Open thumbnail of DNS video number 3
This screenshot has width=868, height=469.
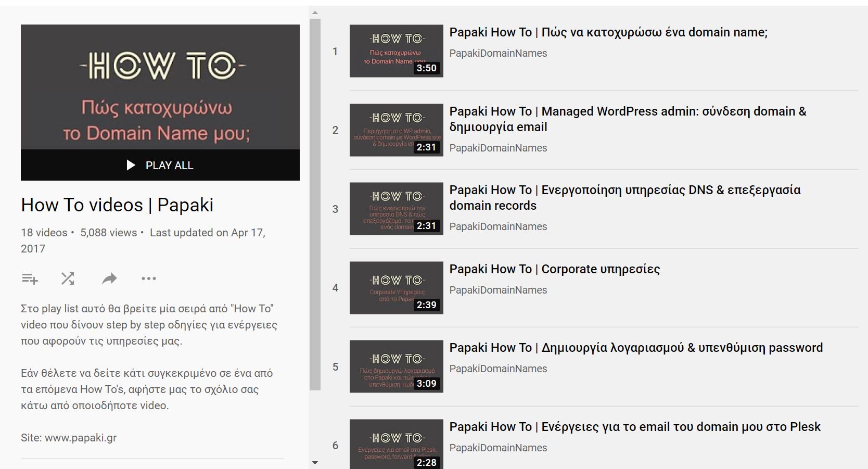coord(397,209)
